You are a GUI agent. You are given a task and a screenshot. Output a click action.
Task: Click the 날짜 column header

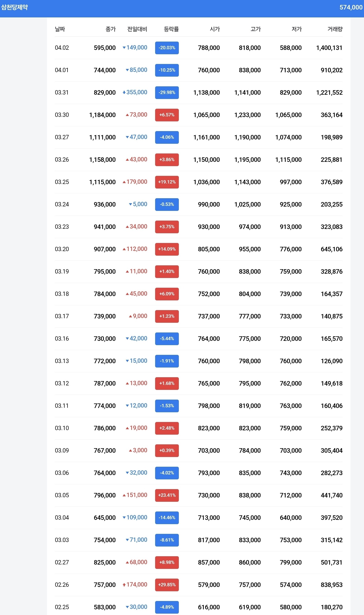click(x=60, y=29)
